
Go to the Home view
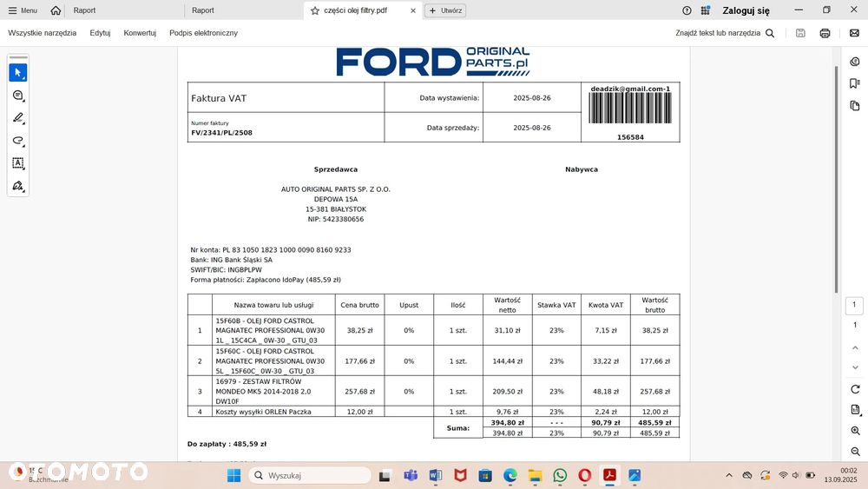pos(56,10)
